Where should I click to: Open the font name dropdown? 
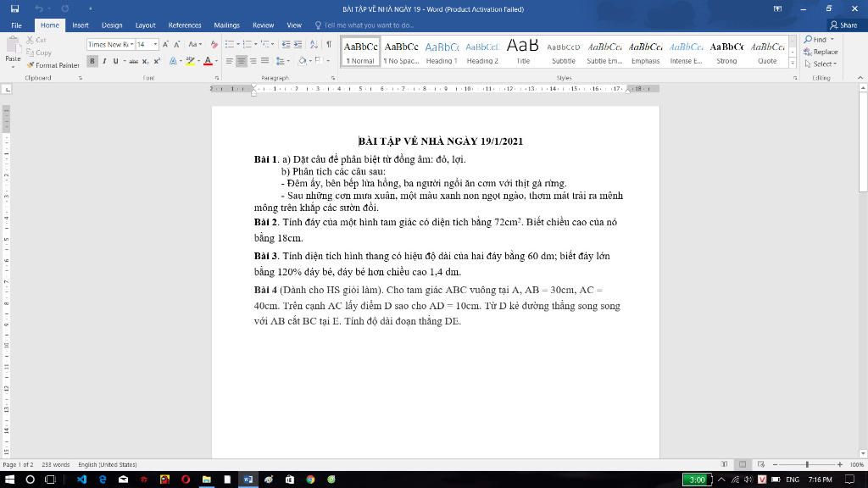(131, 44)
